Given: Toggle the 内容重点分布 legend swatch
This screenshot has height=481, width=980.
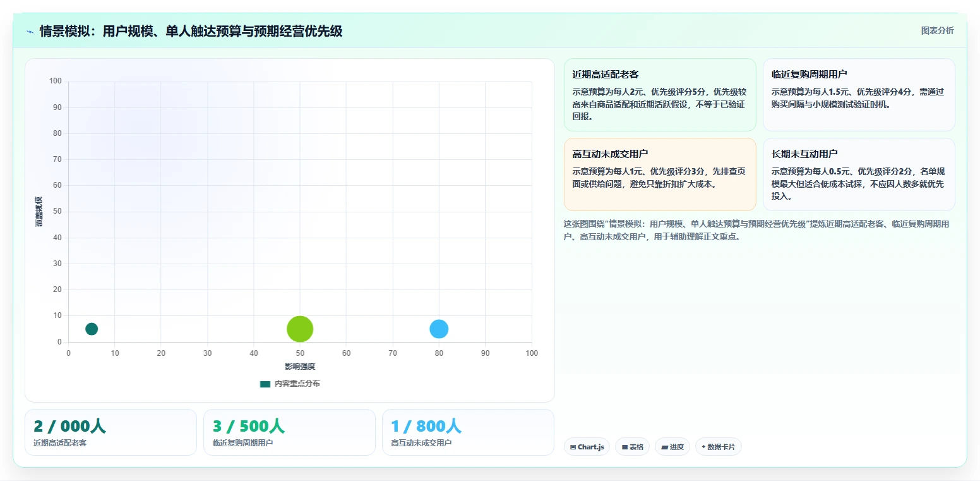Looking at the screenshot, I should coord(265,384).
